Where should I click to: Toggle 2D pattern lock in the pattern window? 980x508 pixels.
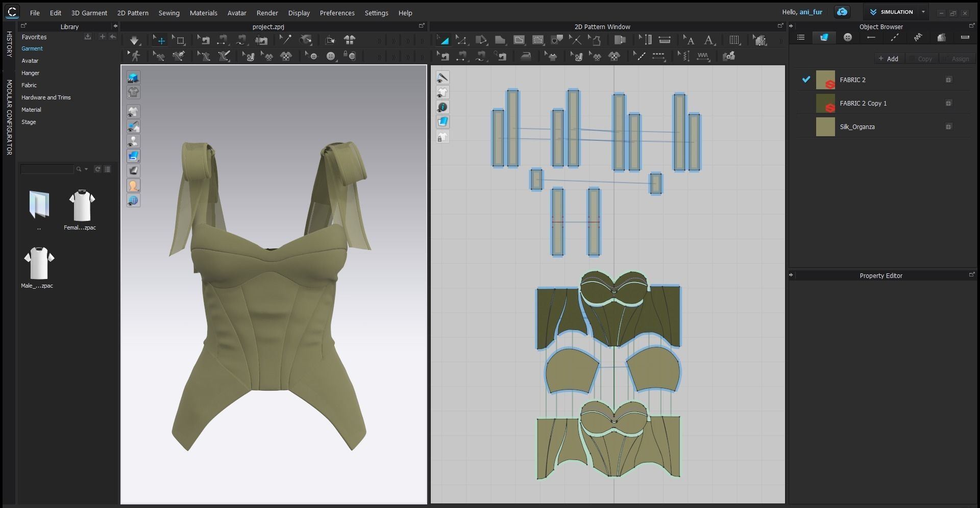[x=443, y=137]
